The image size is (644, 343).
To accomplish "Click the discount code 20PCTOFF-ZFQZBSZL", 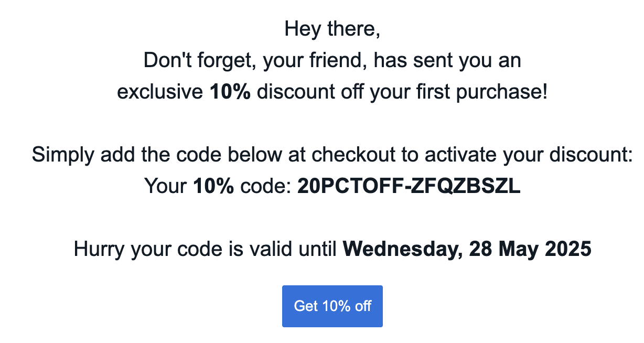I will 409,186.
